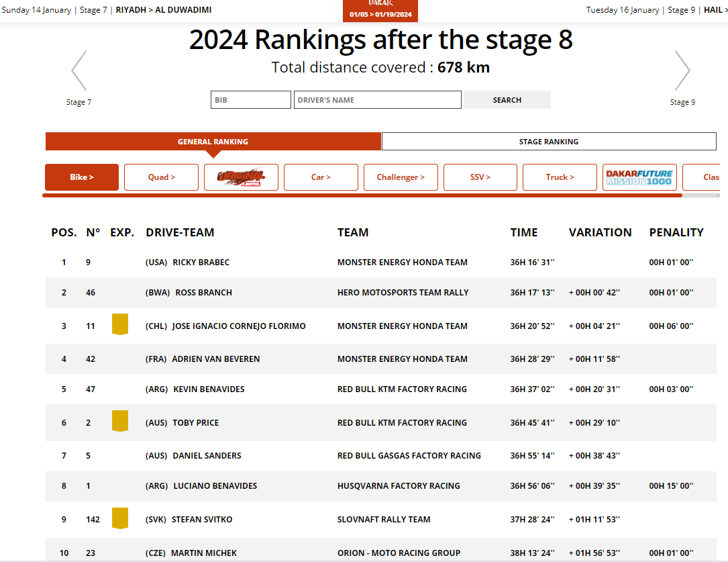
Task: Focus the BIB number input field
Action: [250, 100]
